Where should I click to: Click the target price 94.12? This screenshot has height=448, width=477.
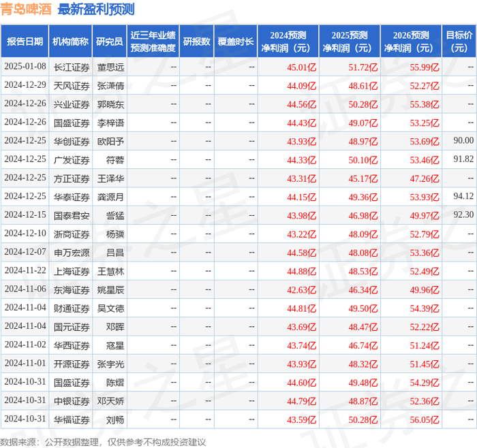pos(463,196)
